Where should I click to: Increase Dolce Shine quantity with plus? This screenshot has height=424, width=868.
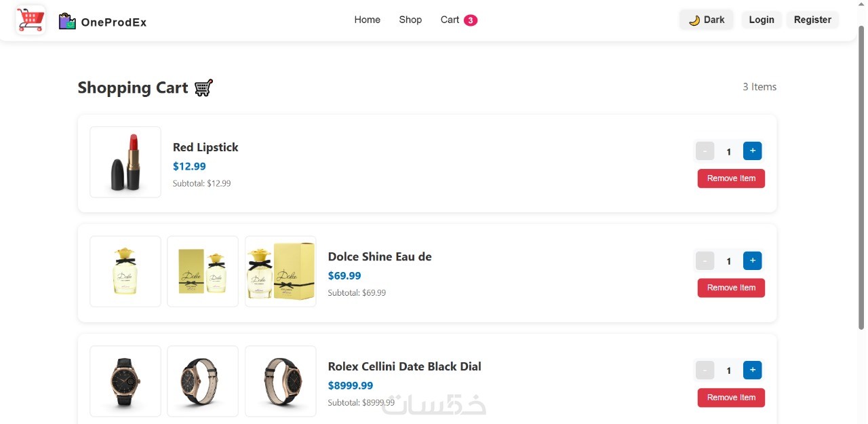(752, 261)
